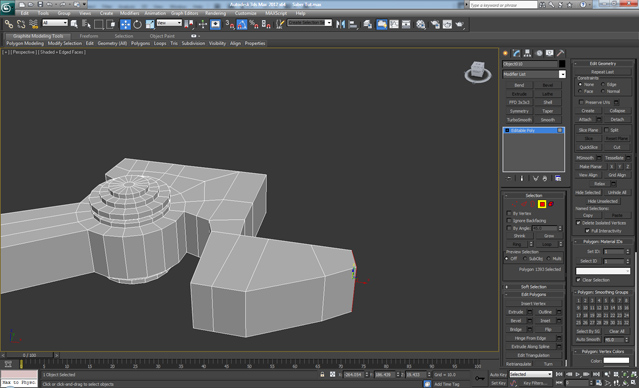The width and height of the screenshot is (639, 388).
Task: Enable the By Vertex checkbox
Action: [x=509, y=213]
